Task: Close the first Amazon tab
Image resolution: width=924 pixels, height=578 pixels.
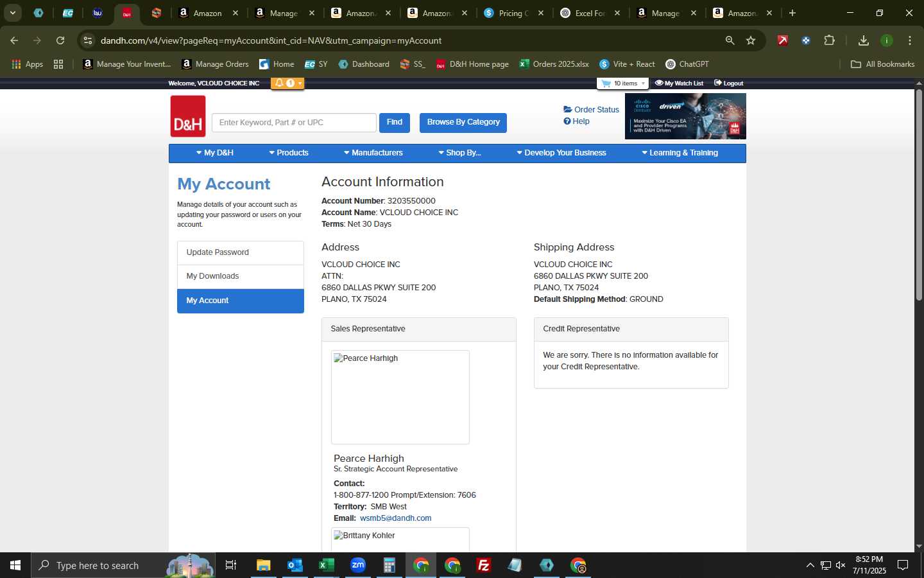Action: [x=235, y=13]
